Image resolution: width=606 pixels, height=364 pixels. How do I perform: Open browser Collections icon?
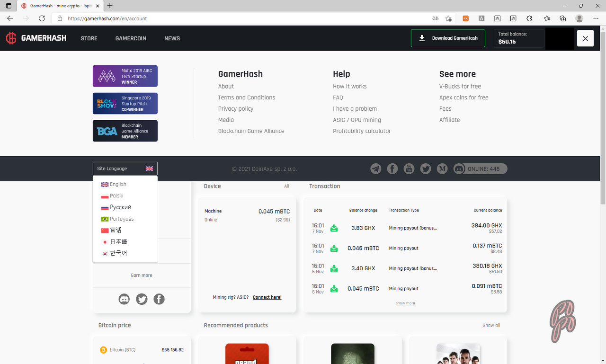(x=562, y=18)
